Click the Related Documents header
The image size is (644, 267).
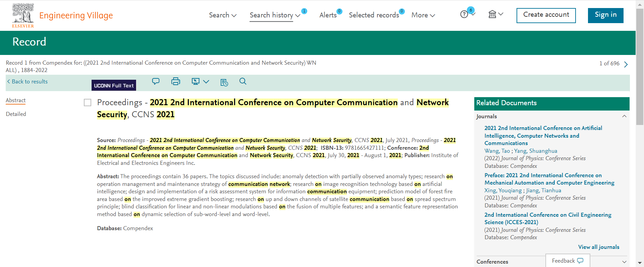(x=552, y=104)
